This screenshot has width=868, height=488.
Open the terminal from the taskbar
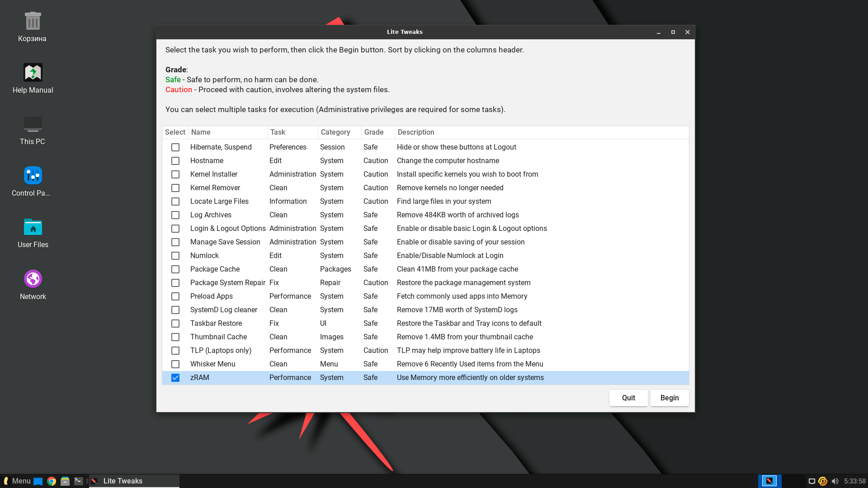coord(79,481)
